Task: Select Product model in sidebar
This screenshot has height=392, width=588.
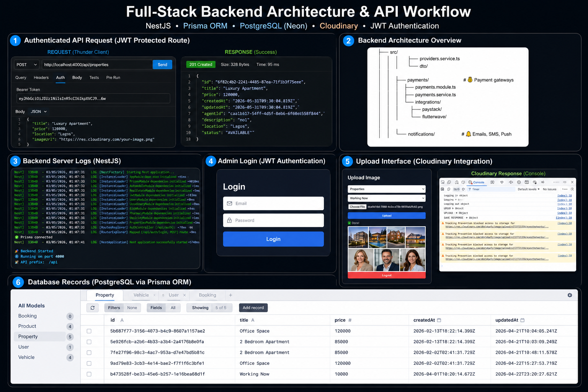Action: pos(27,326)
